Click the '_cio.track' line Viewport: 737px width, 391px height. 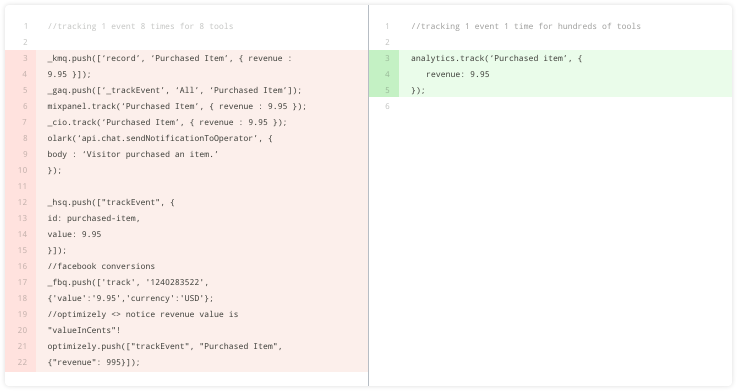[167, 122]
